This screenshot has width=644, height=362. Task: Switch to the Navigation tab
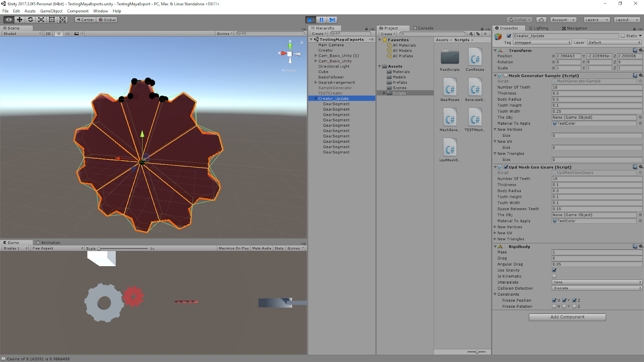[x=574, y=28]
